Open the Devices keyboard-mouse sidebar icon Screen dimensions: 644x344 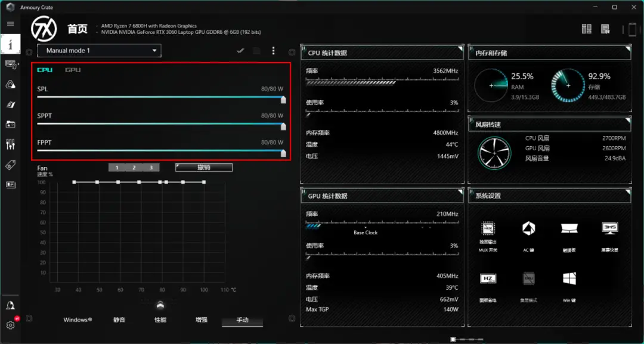coord(11,64)
